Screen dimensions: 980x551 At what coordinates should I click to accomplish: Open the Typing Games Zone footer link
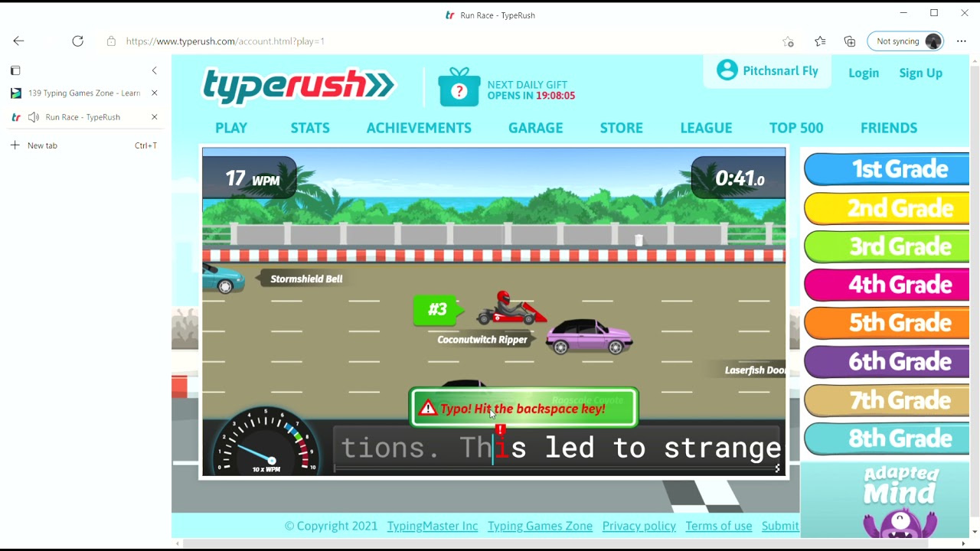tap(540, 526)
